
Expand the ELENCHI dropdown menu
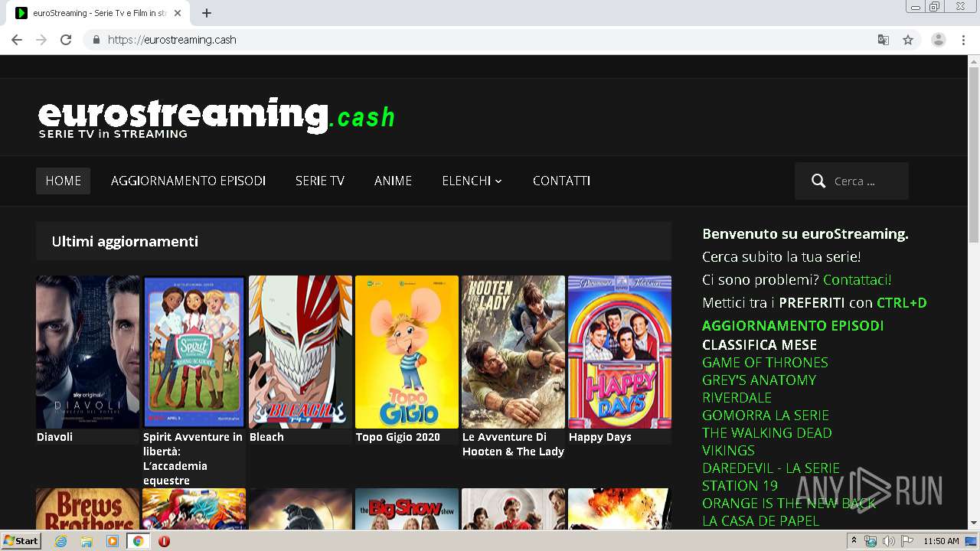tap(472, 181)
